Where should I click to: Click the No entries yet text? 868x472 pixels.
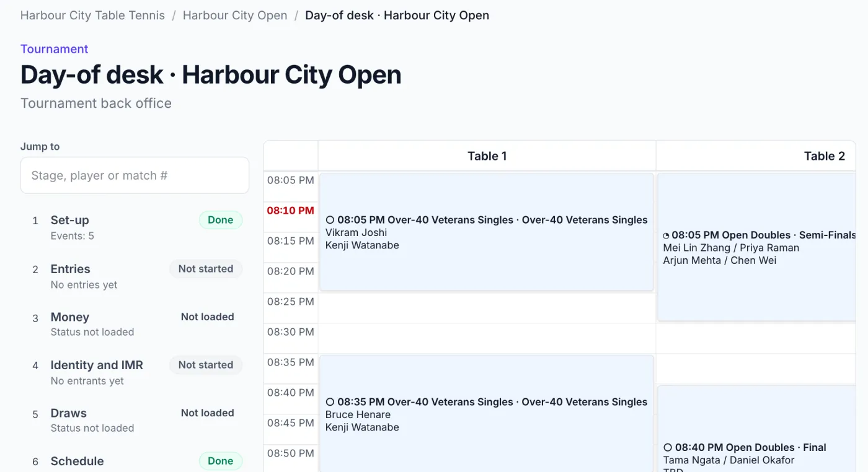[84, 285]
